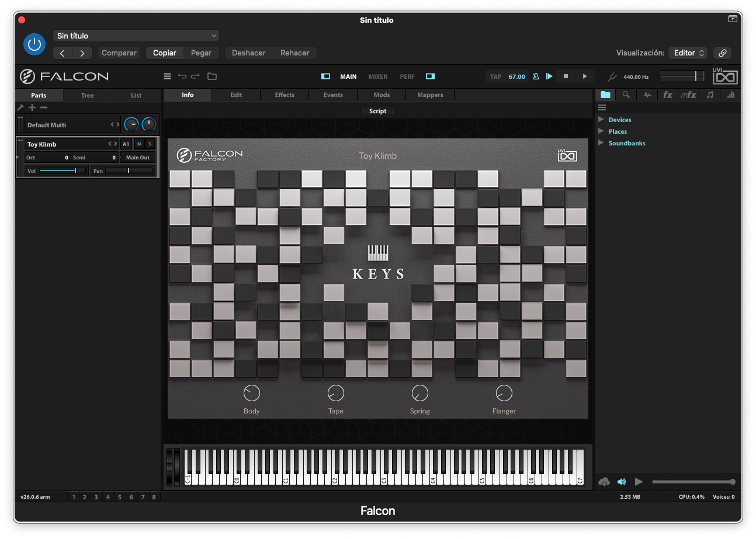The image size is (756, 539).
Task: Click the undo arrow in Falcon toolbar
Action: 182,76
